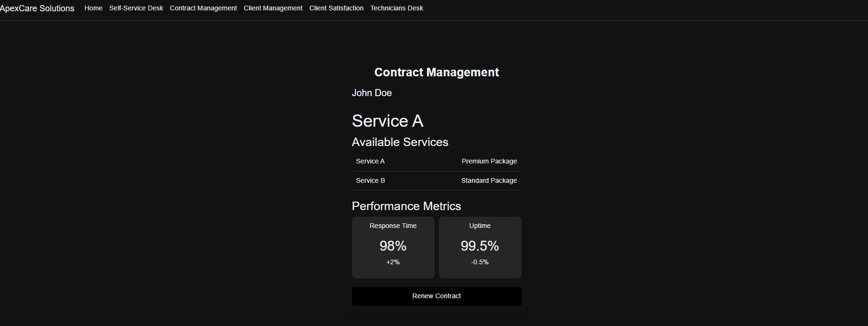
Task: Navigate to Client Satisfaction
Action: pos(336,8)
